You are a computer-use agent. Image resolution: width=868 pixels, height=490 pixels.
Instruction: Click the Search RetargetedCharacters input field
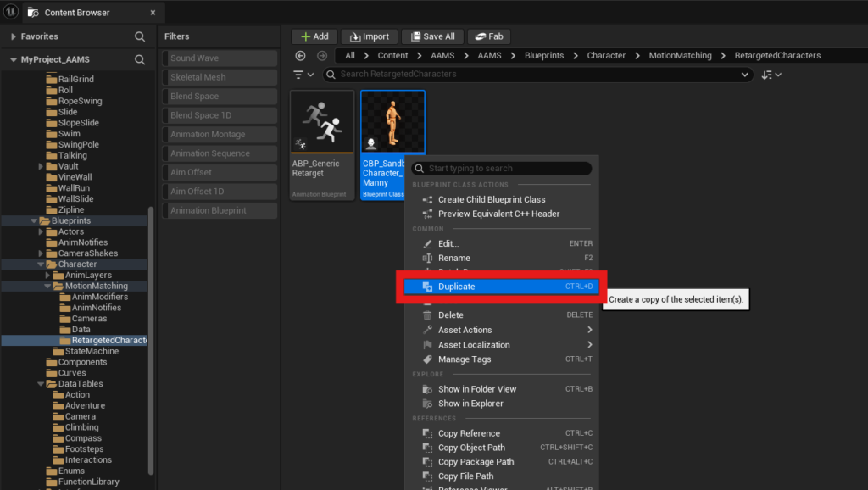click(534, 75)
